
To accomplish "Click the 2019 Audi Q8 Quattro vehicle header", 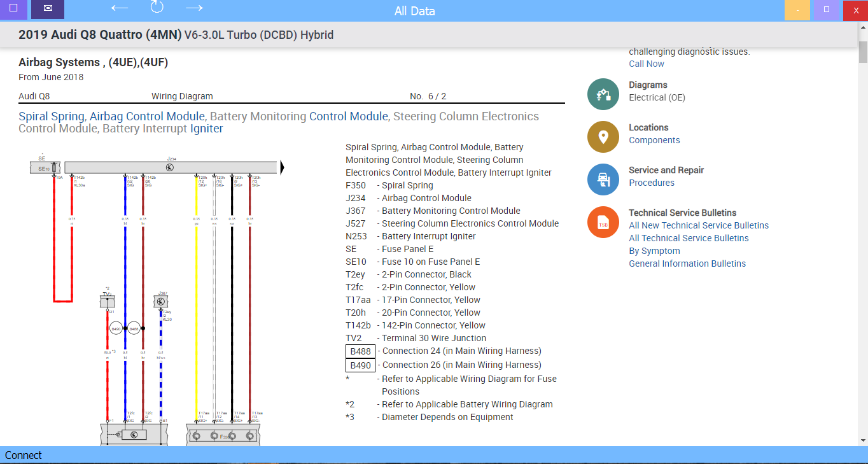I will 176,34.
